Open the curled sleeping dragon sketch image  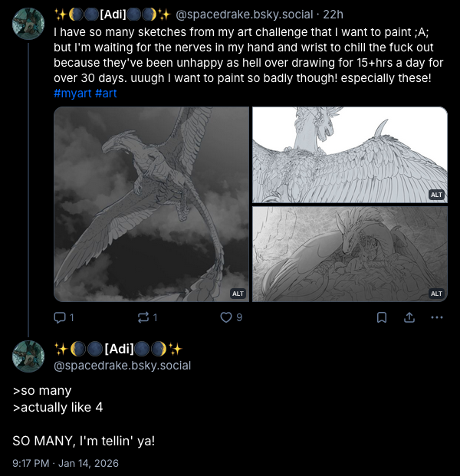[350, 254]
